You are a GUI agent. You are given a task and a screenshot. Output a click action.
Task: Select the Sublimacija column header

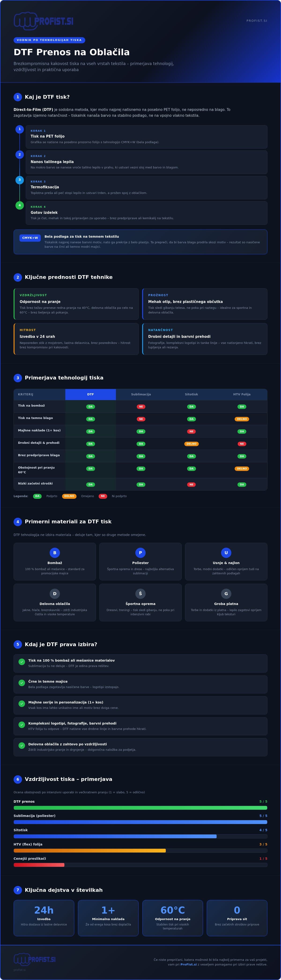click(141, 394)
